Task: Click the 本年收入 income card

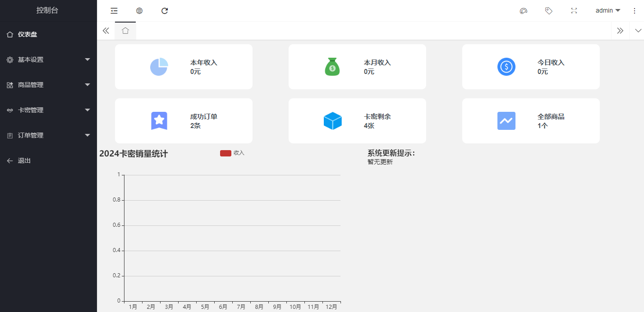Action: [x=184, y=66]
